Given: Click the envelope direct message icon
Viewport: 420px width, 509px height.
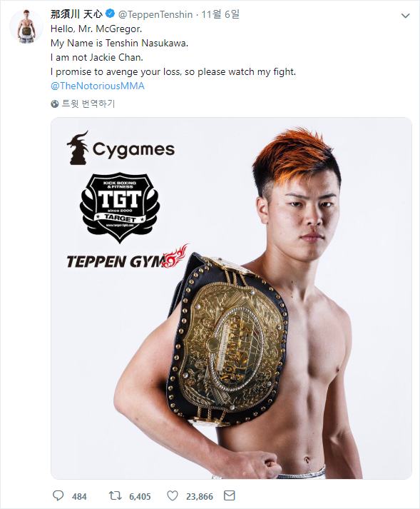Looking at the screenshot, I should [230, 495].
